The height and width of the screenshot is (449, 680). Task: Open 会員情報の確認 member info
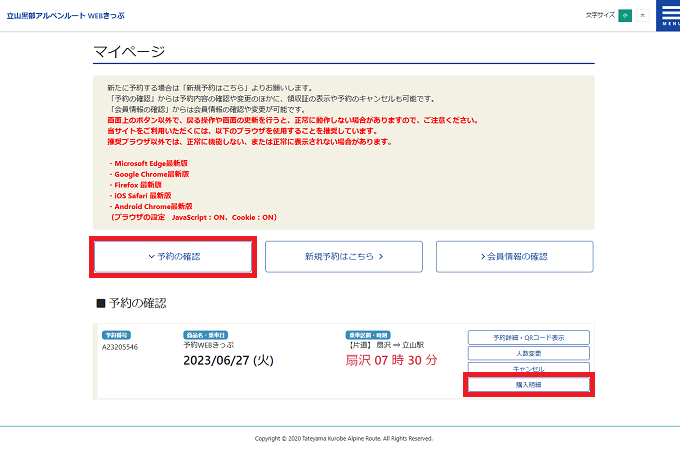pos(514,257)
